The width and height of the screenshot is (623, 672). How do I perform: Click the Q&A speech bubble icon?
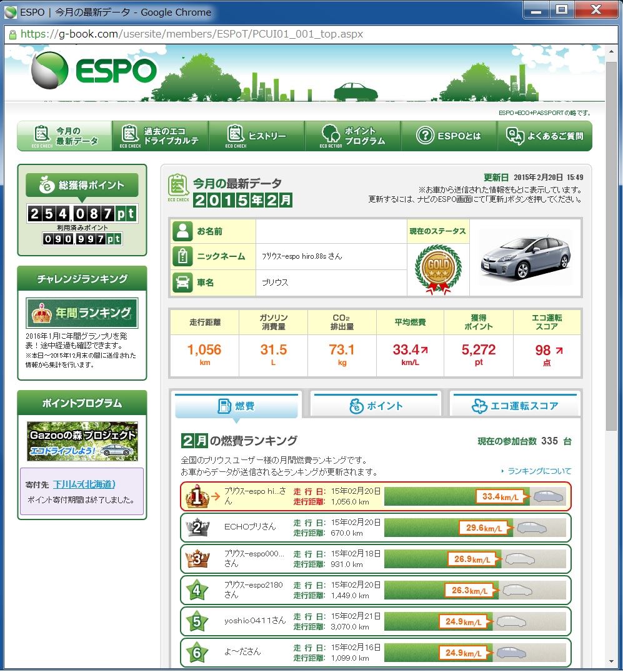coord(515,136)
